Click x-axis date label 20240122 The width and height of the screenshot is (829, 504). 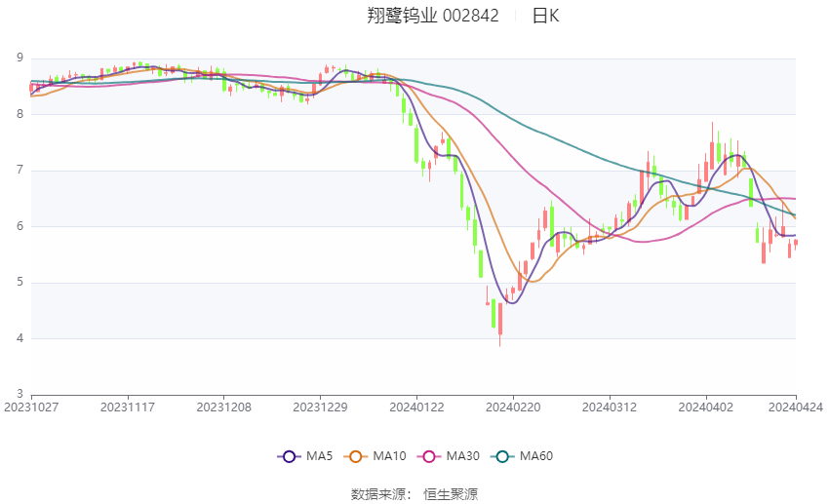[416, 407]
